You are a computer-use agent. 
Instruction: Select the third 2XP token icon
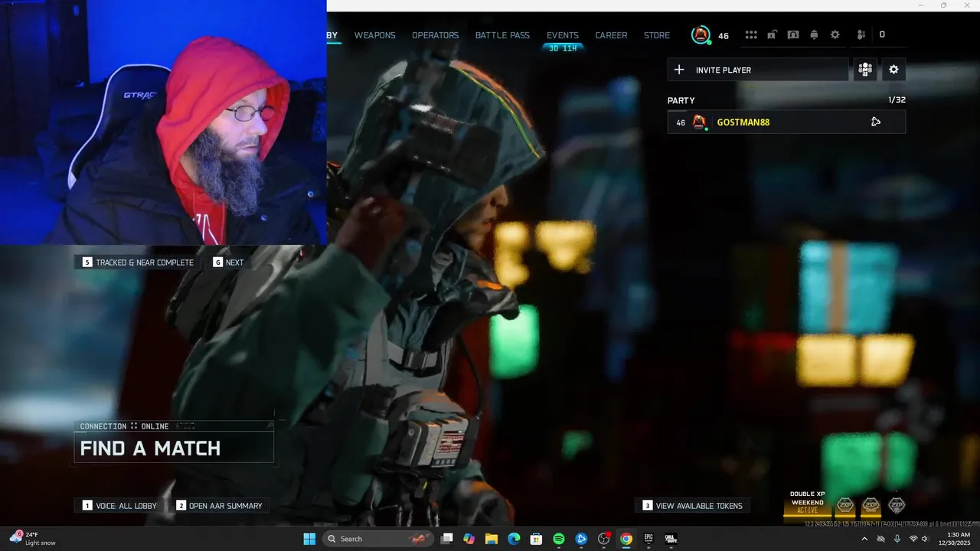click(897, 505)
